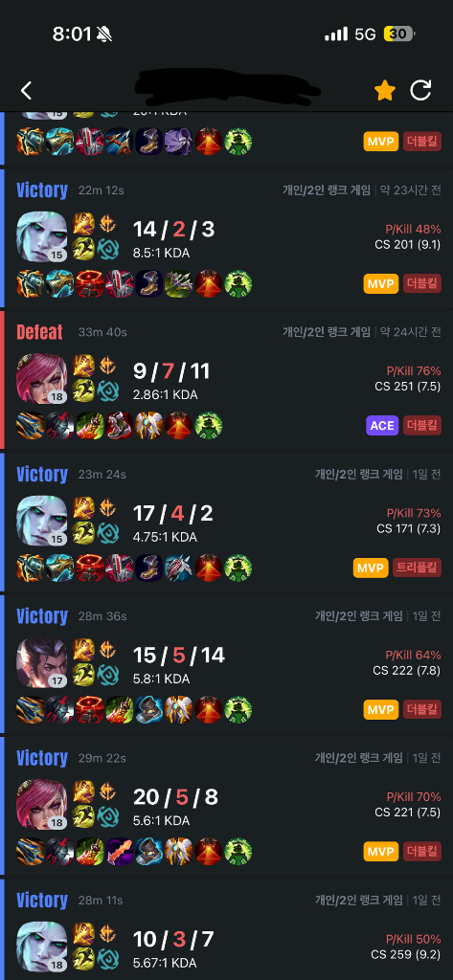
Task: Tap the 트리플킬 badge
Action: point(417,568)
